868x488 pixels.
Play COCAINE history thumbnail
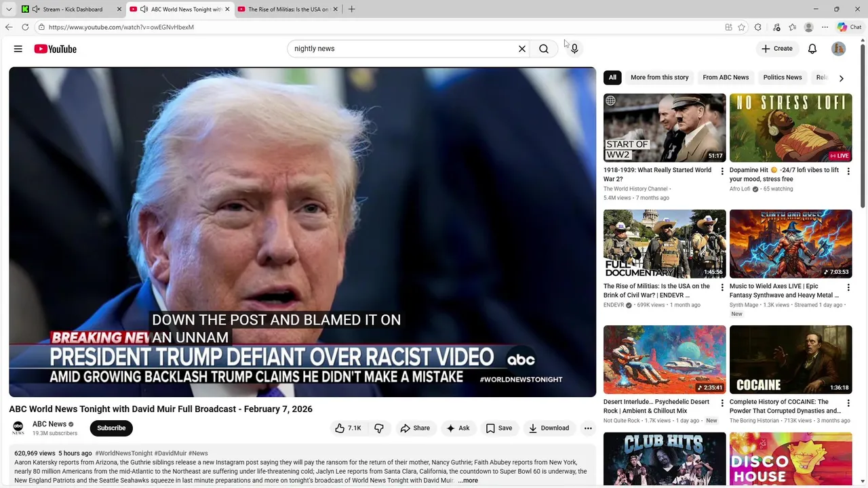(791, 360)
